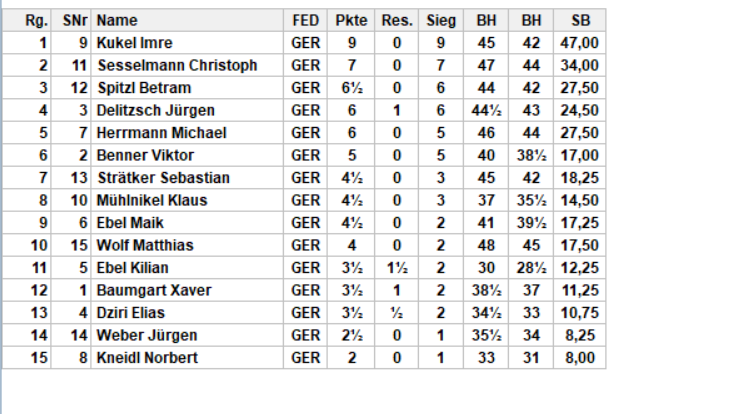
Task: Select the Sesselmann Christoph row name
Action: tap(177, 65)
